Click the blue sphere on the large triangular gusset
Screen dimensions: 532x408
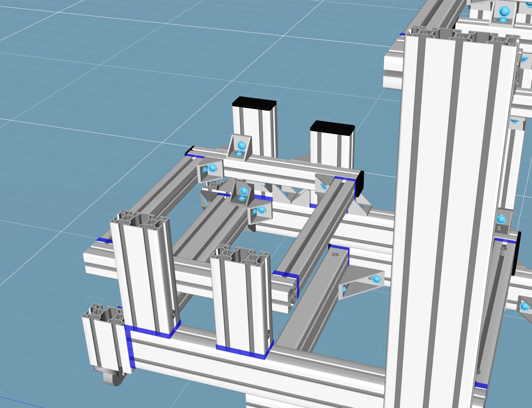click(x=376, y=278)
